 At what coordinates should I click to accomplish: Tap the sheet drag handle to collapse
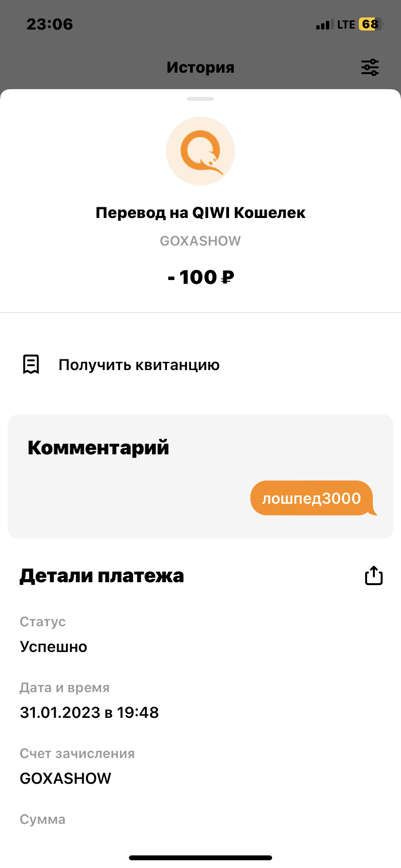click(x=200, y=99)
